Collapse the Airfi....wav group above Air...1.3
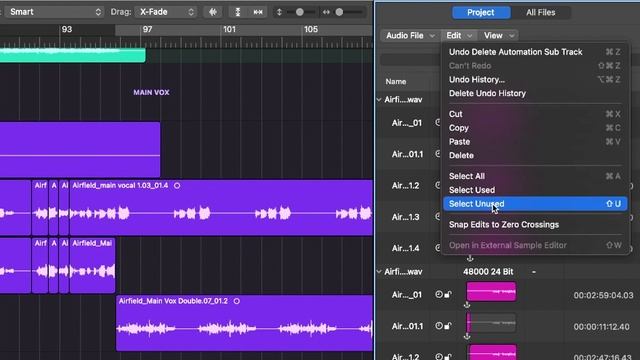The image size is (640, 360). (x=379, y=100)
